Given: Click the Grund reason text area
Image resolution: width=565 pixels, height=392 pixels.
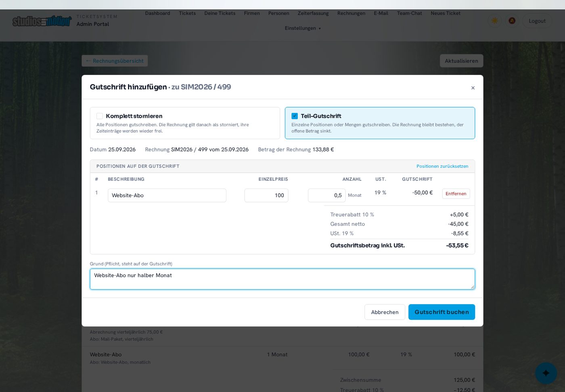Looking at the screenshot, I should pos(282,279).
